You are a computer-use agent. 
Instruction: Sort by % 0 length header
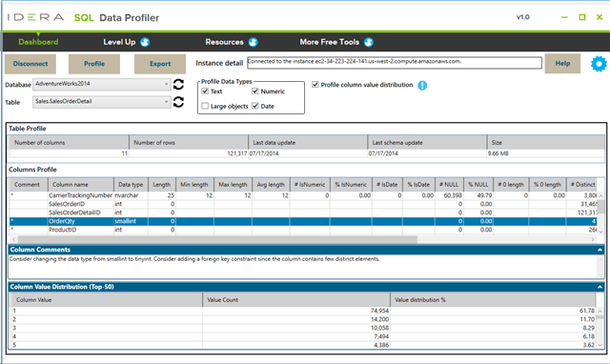click(x=547, y=184)
